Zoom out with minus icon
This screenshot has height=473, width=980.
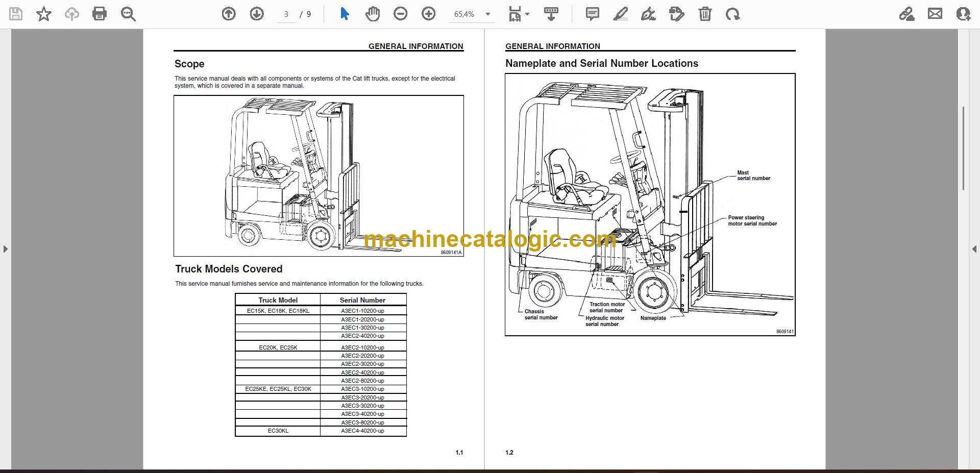click(x=401, y=14)
